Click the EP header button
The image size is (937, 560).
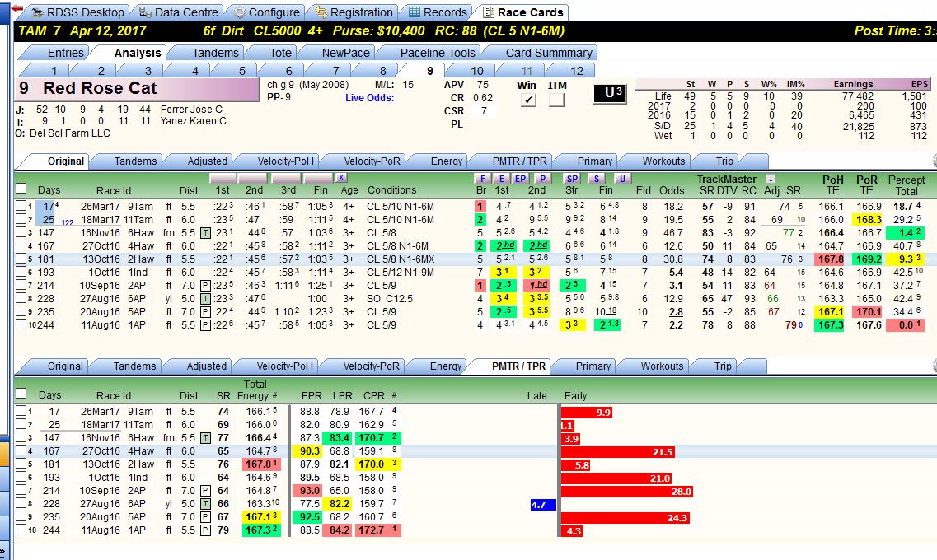pos(521,179)
